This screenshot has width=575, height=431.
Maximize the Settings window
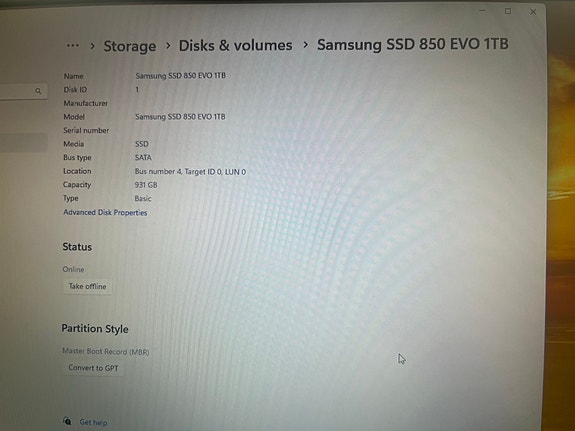tap(508, 11)
